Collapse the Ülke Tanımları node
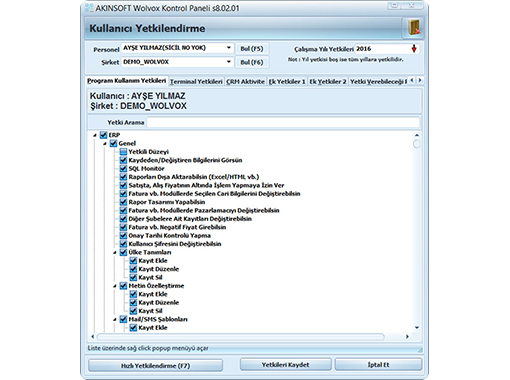The image size is (510, 380). coord(115,252)
